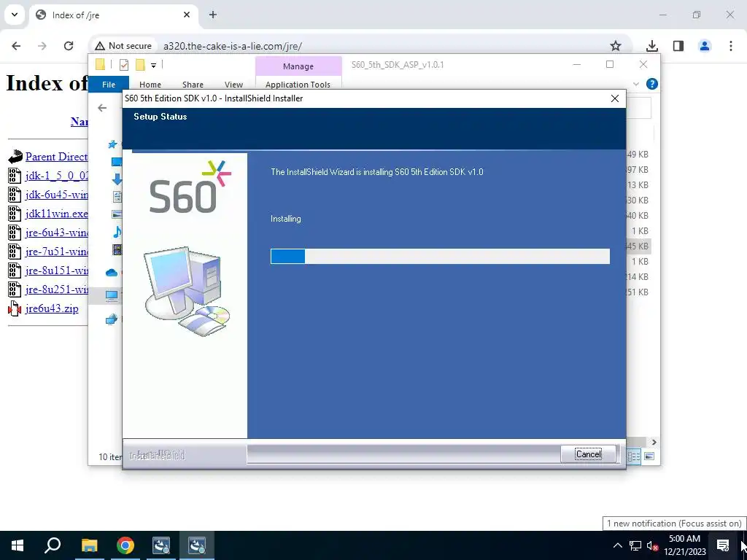Viewport: 747px width, 560px height.
Task: Close the Index of /jre tab
Action: [x=187, y=15]
